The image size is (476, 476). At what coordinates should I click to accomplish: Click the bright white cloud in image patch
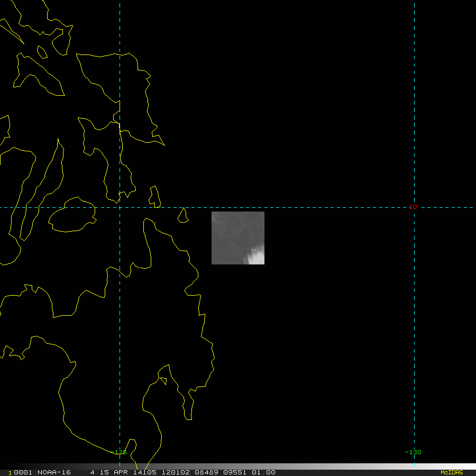click(x=256, y=257)
